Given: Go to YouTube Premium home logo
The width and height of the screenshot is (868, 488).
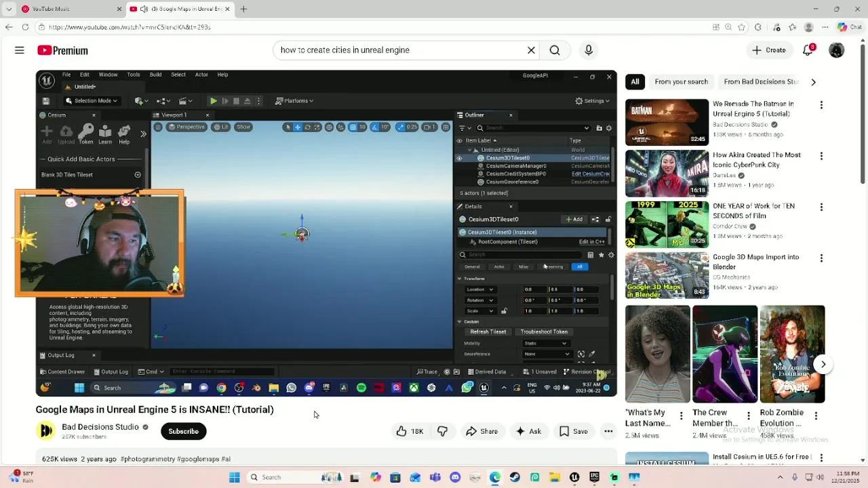Looking at the screenshot, I should pyautogui.click(x=62, y=50).
